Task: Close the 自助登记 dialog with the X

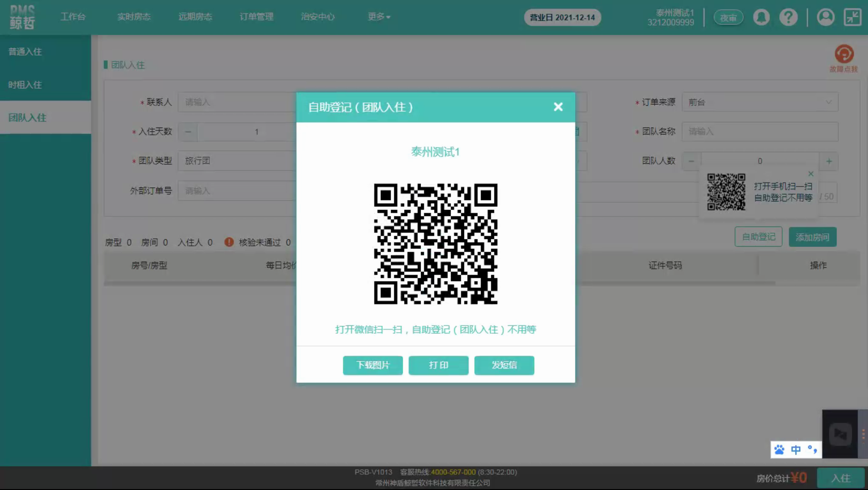Action: 558,107
